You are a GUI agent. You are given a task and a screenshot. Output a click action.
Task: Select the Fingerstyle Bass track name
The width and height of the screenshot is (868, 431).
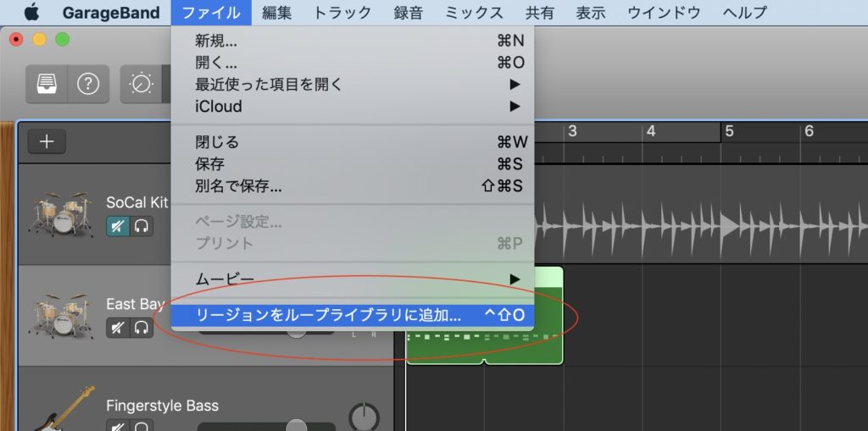pos(162,406)
